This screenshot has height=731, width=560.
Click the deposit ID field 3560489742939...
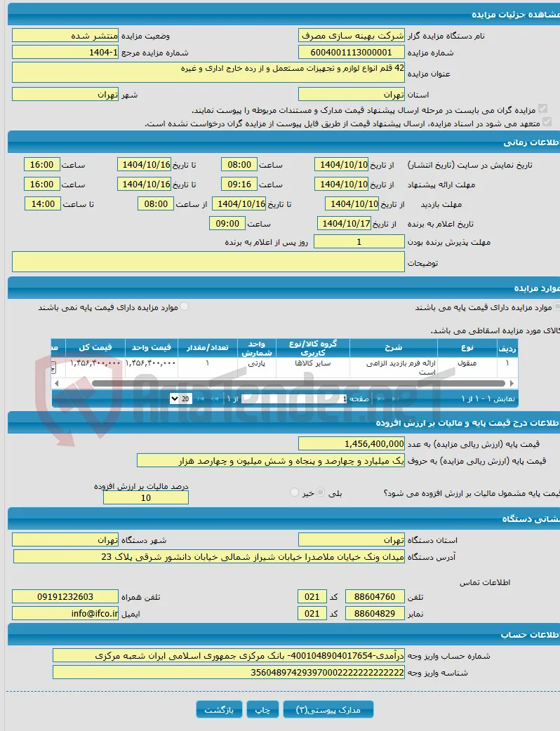click(229, 672)
